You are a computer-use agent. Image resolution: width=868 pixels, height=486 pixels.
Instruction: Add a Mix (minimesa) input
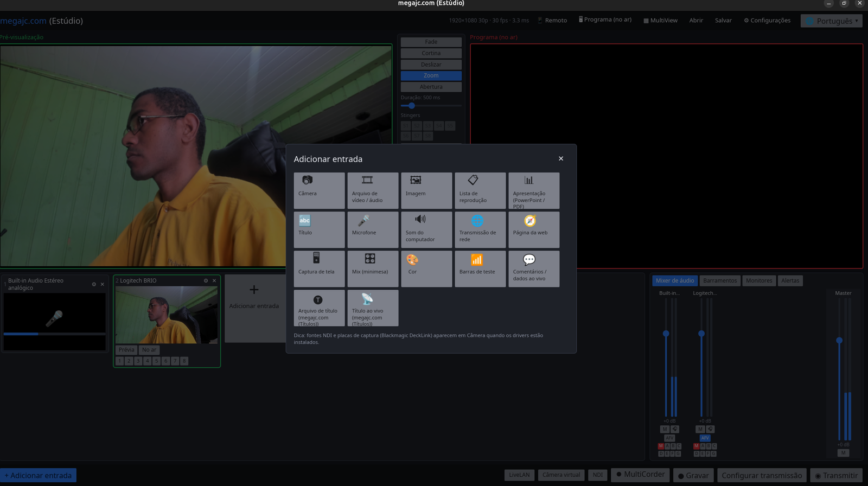[373, 268]
